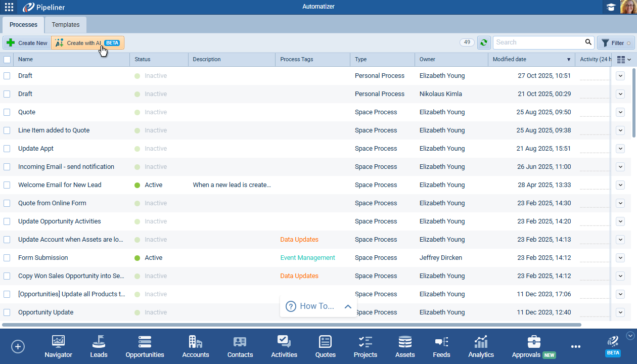The height and width of the screenshot is (364, 637).
Task: Click into the Search input field
Action: [x=538, y=42]
